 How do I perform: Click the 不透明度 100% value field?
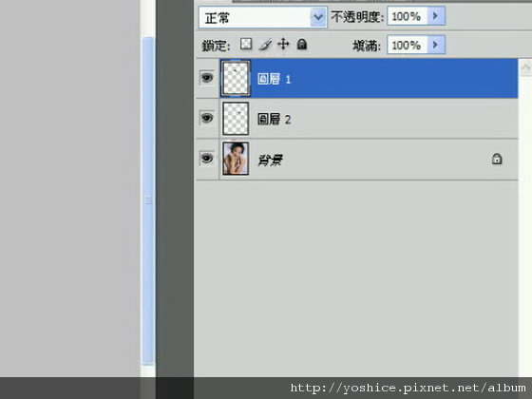point(407,16)
